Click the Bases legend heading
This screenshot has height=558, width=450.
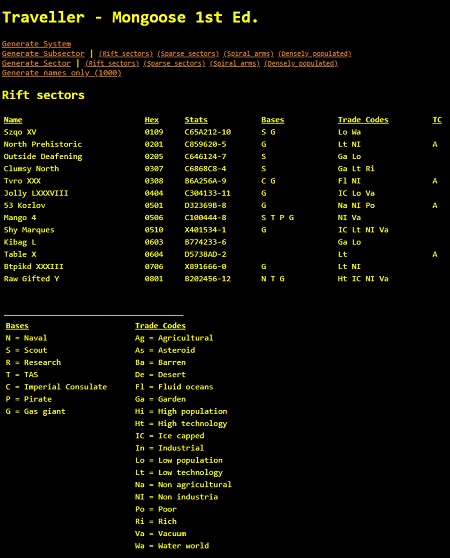coord(17,326)
